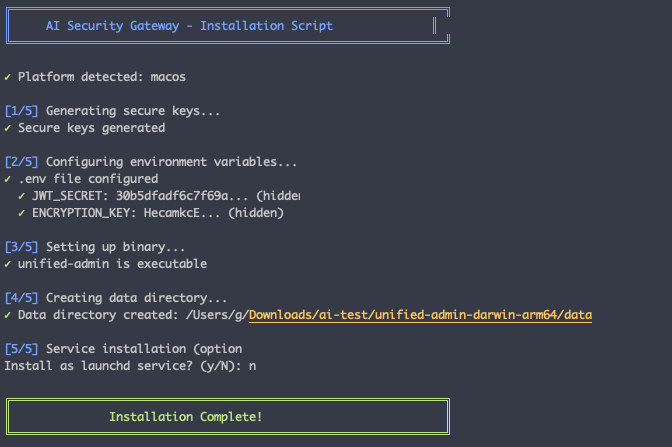
Task: Click the checkmark beside Secure keys generated
Action: (x=8, y=128)
